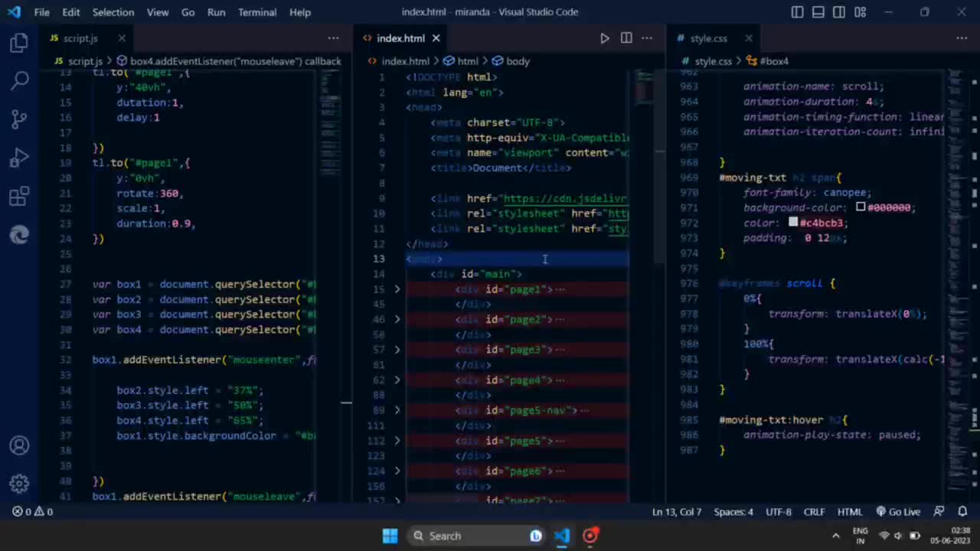The height and width of the screenshot is (551, 980).
Task: Expand the folded page1 div
Action: click(x=397, y=289)
